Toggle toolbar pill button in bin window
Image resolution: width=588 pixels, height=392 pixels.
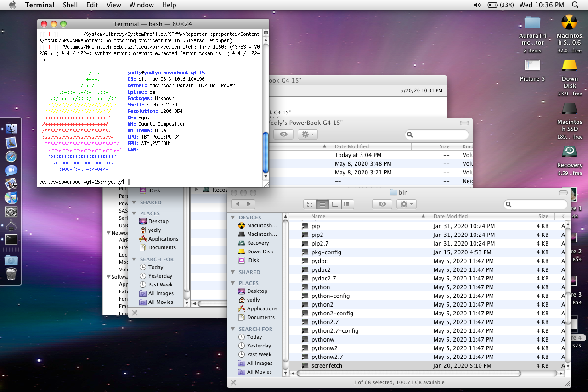(x=563, y=193)
